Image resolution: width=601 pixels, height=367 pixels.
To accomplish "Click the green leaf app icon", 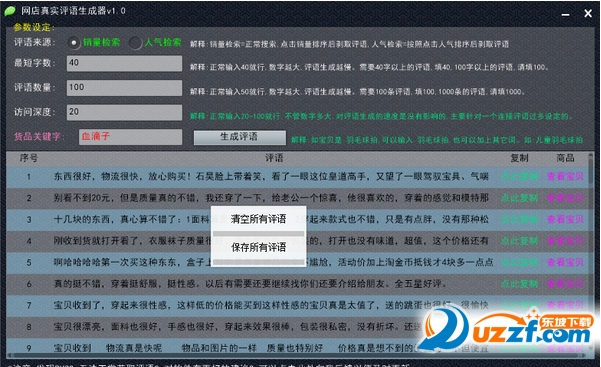I will click(x=10, y=11).
